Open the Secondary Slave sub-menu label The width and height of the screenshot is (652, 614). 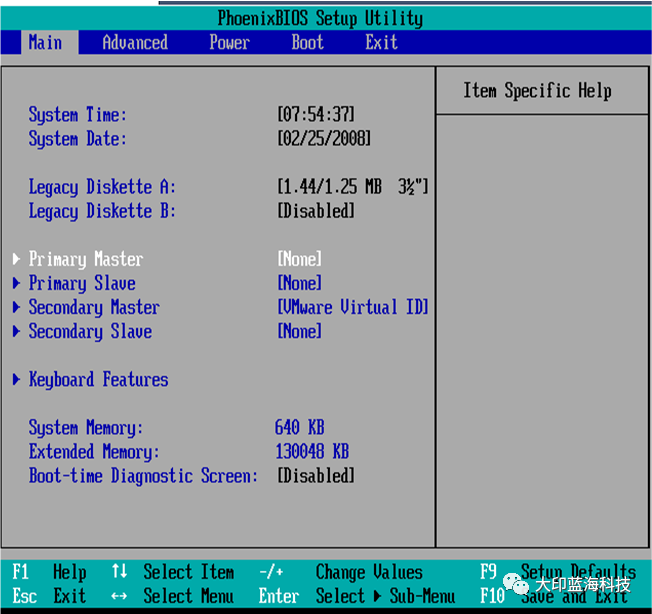[90, 332]
